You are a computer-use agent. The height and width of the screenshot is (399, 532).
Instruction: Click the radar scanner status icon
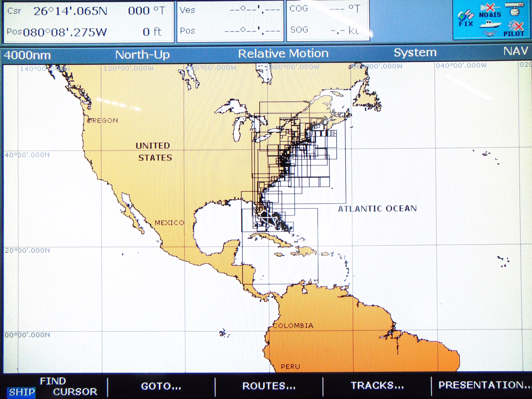click(x=515, y=9)
